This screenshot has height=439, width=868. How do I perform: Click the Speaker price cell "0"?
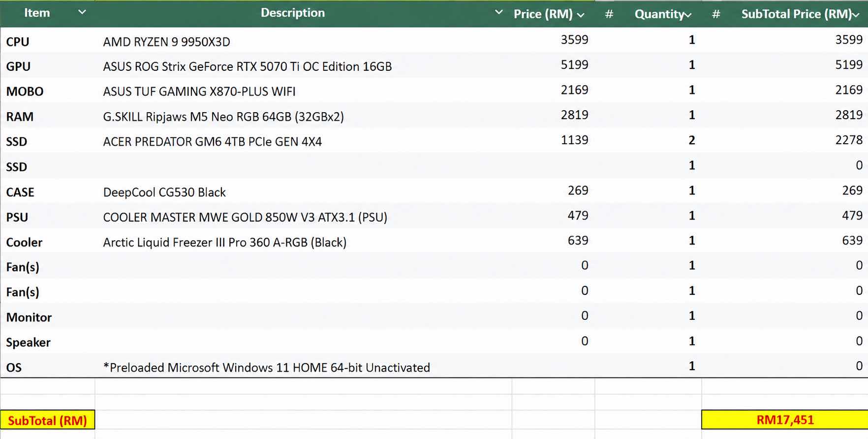coord(585,341)
